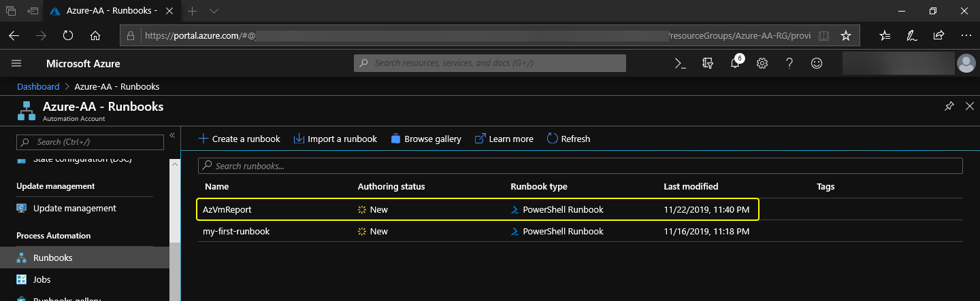Open Browse gallery
The image size is (980, 301).
[x=426, y=139]
